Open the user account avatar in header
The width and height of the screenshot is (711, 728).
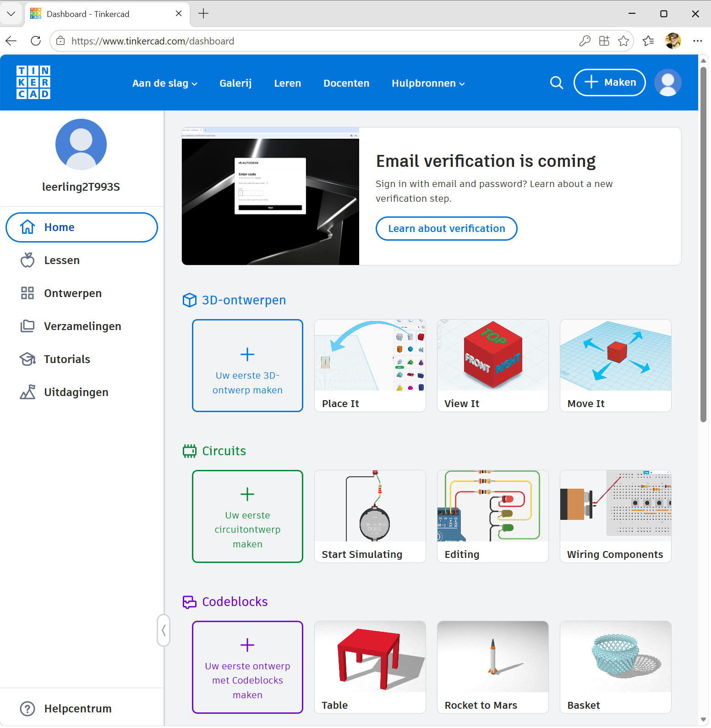click(667, 83)
